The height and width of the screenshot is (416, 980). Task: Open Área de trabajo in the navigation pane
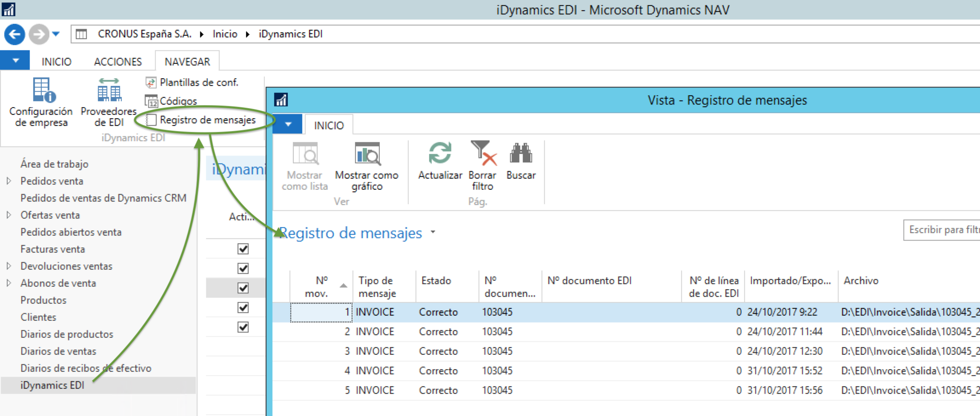54,164
